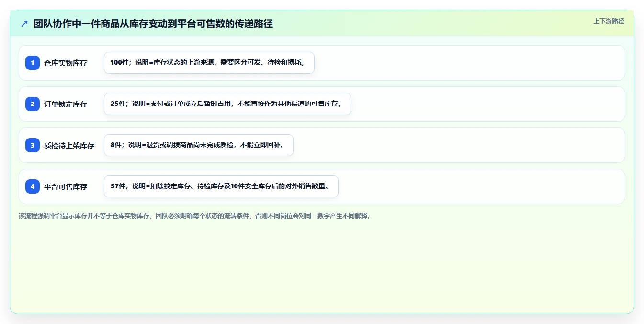Click the 仓库实物库存 label

tap(66, 63)
